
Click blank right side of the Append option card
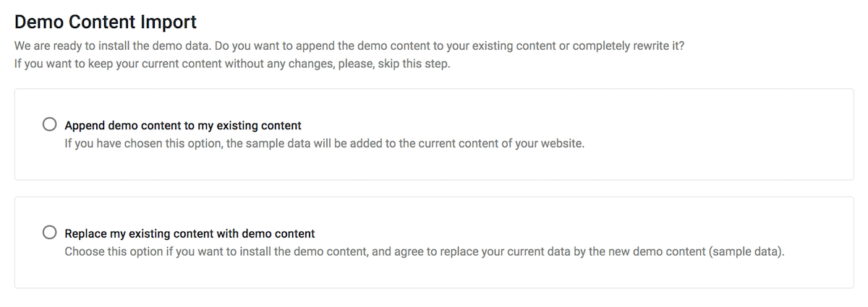click(x=723, y=134)
